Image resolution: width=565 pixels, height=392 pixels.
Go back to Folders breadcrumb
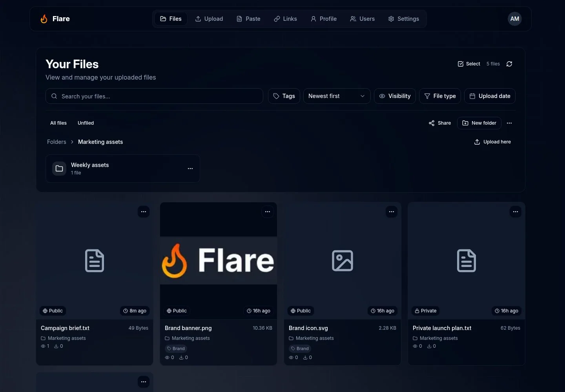(56, 142)
